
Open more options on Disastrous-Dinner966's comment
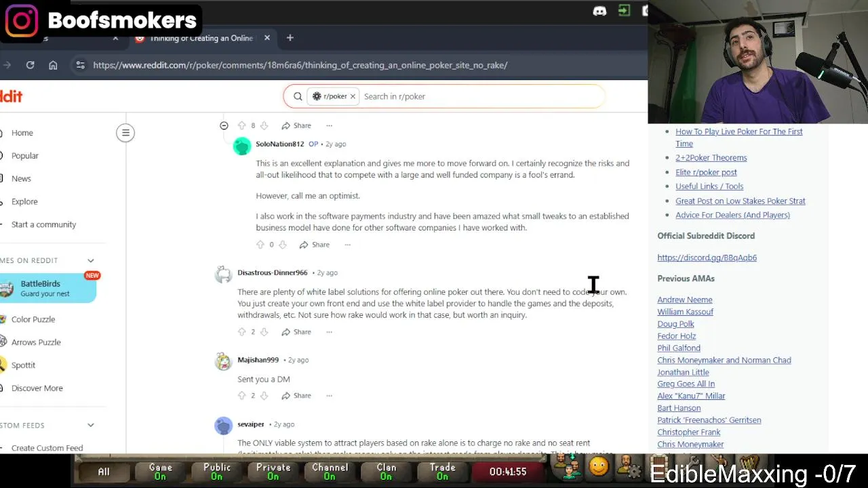point(329,332)
